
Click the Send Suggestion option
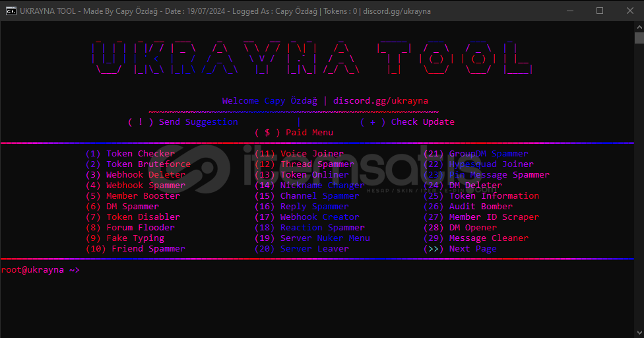pyautogui.click(x=183, y=122)
